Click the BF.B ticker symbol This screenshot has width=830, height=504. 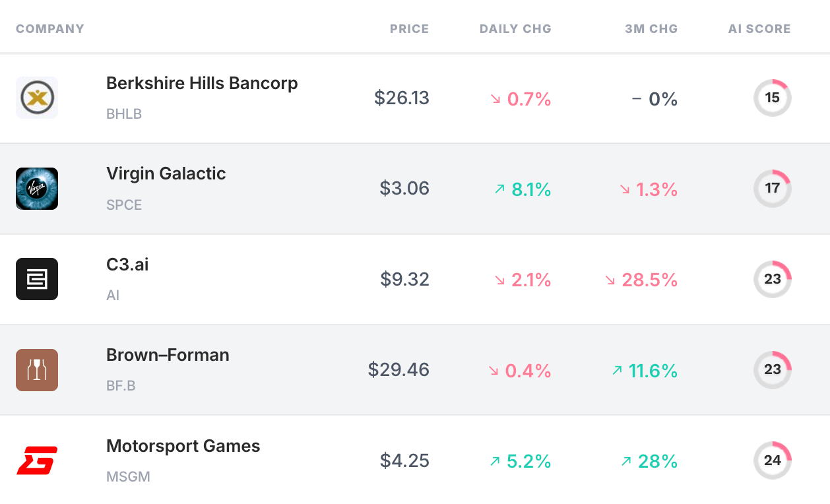click(121, 386)
